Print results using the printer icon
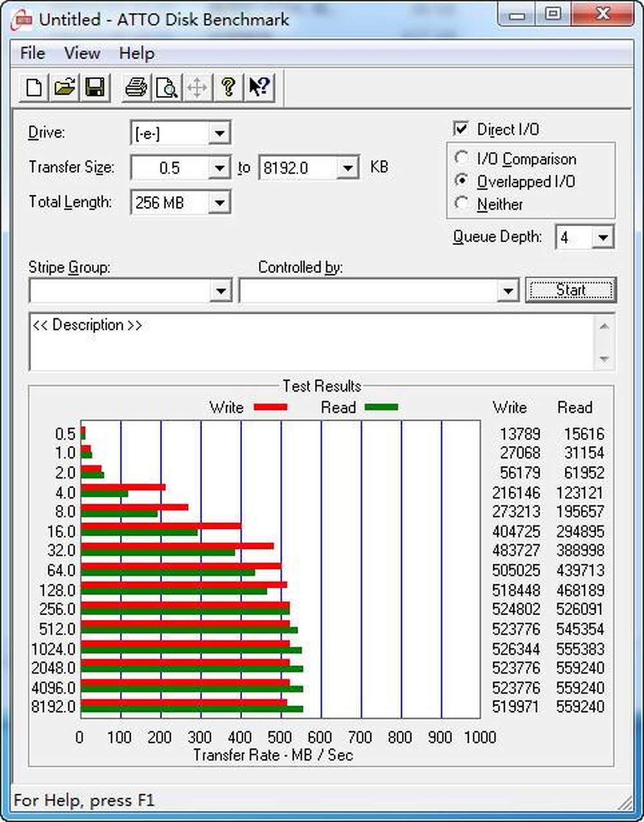This screenshot has height=822, width=644. (135, 87)
